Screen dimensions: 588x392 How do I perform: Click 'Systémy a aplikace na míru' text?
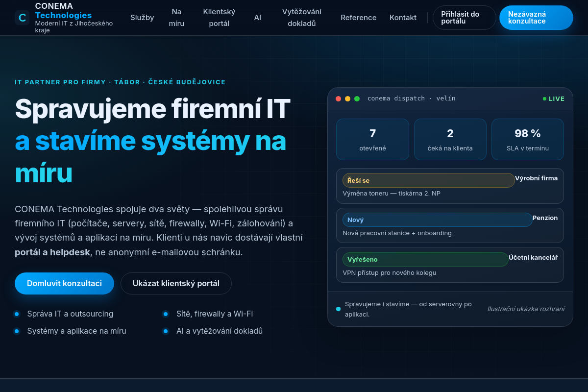tap(77, 331)
